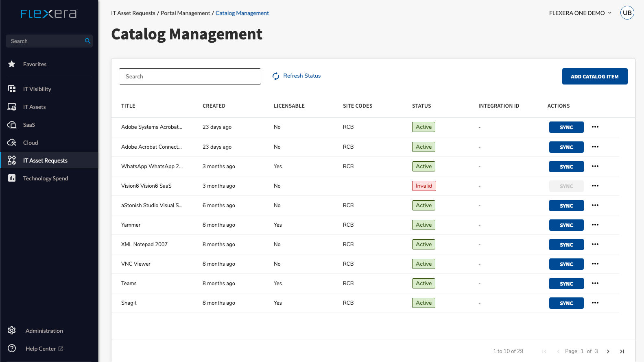Expand the FLEXERA ONE DEMO organization dropdown

(580, 13)
